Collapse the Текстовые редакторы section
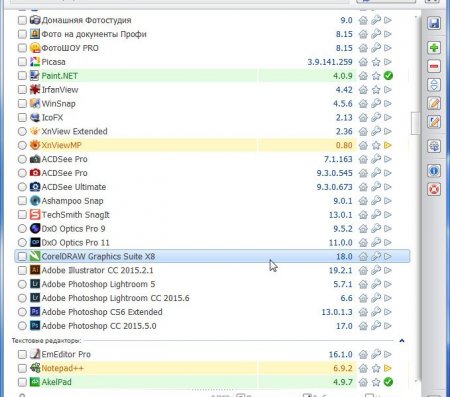 coord(402,341)
